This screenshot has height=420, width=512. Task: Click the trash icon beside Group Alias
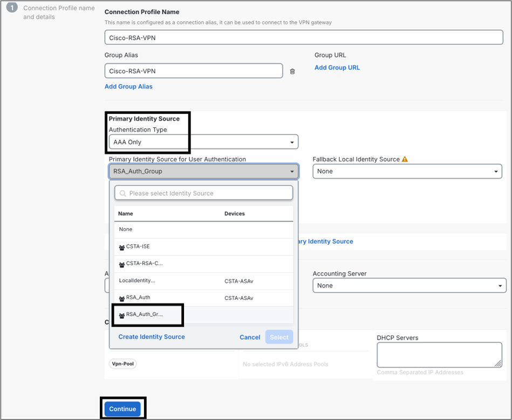[x=292, y=71]
